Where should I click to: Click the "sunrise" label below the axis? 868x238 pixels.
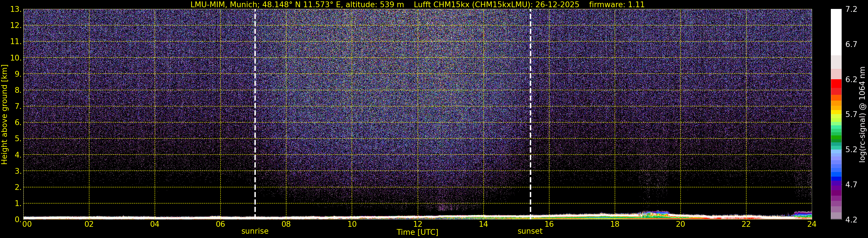(255, 231)
